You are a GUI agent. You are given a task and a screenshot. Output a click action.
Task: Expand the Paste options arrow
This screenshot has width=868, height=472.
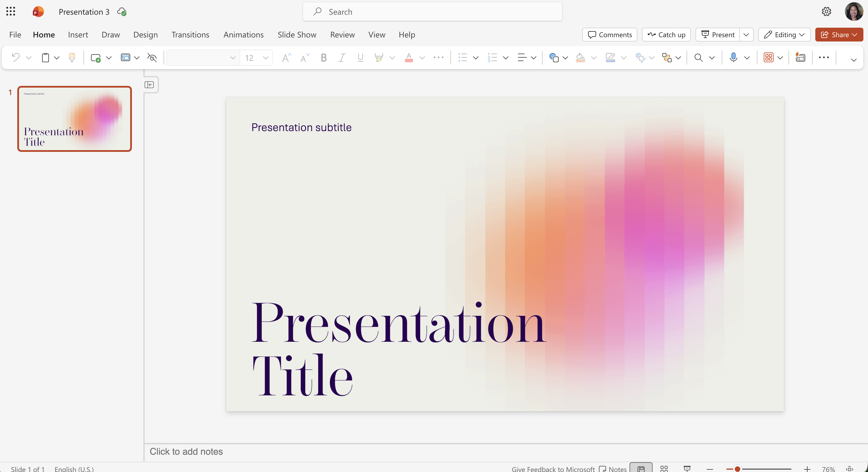point(57,58)
